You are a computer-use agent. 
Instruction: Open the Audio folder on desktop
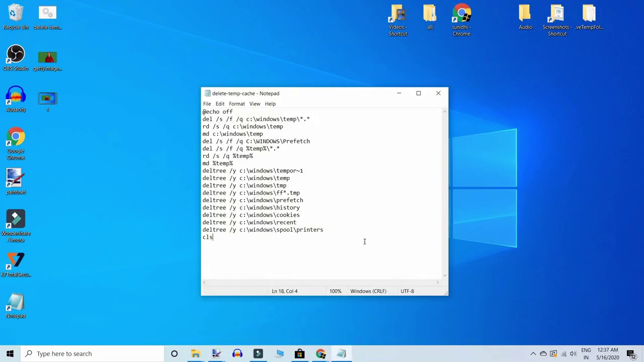click(525, 17)
